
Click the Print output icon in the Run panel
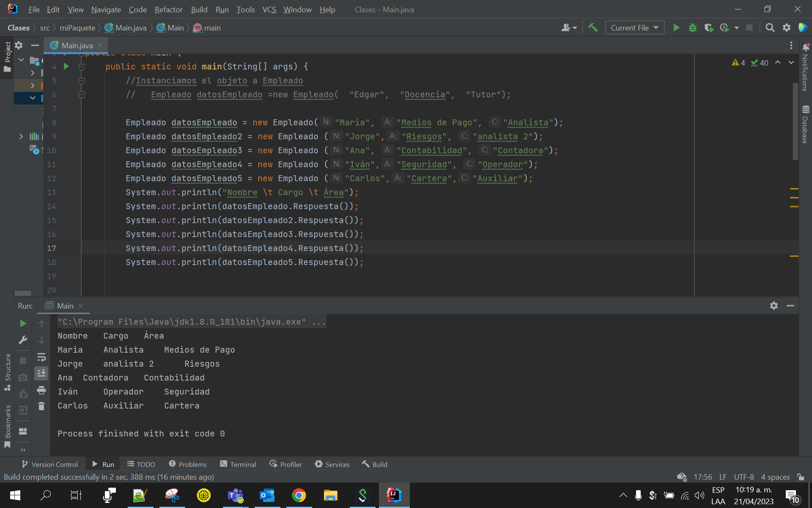tap(41, 390)
